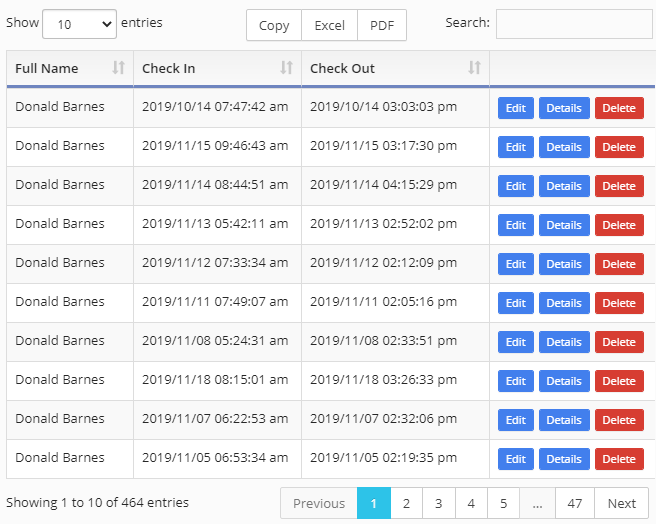View Details for 2019/11/05 record
The image size is (656, 524).
point(564,459)
